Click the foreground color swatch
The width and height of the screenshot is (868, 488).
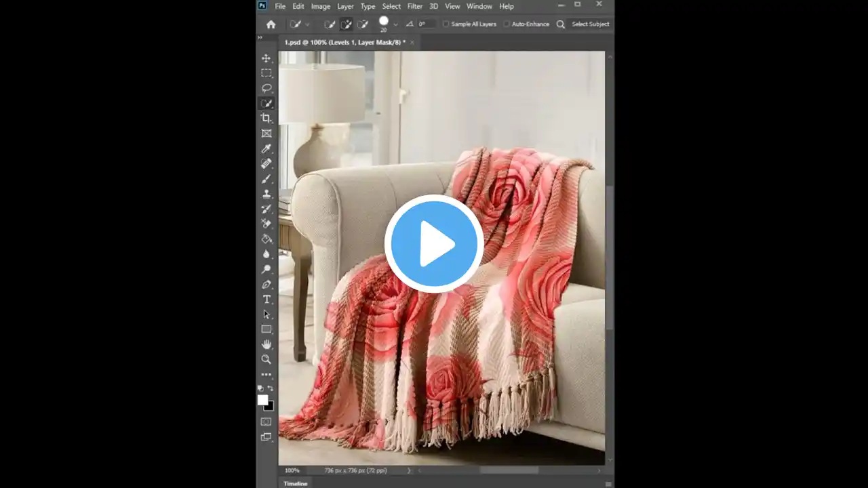tap(262, 400)
